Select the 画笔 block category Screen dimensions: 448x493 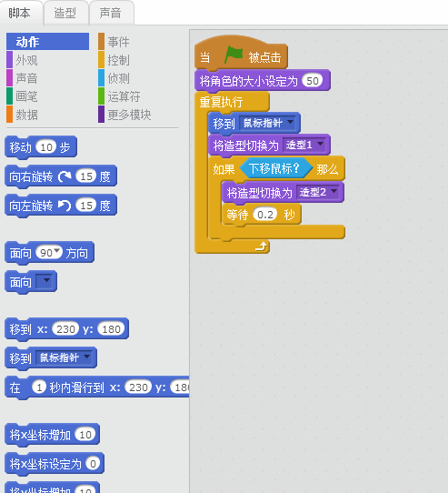(26, 96)
